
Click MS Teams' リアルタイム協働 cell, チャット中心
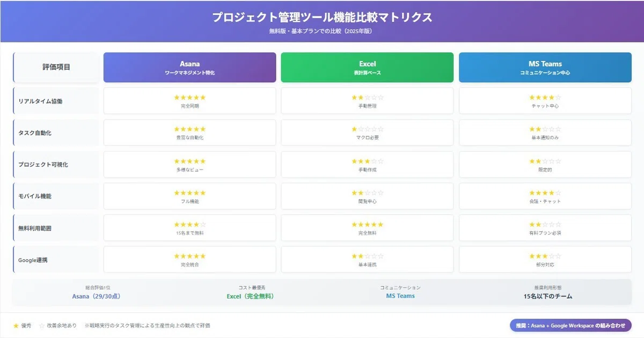coord(545,101)
